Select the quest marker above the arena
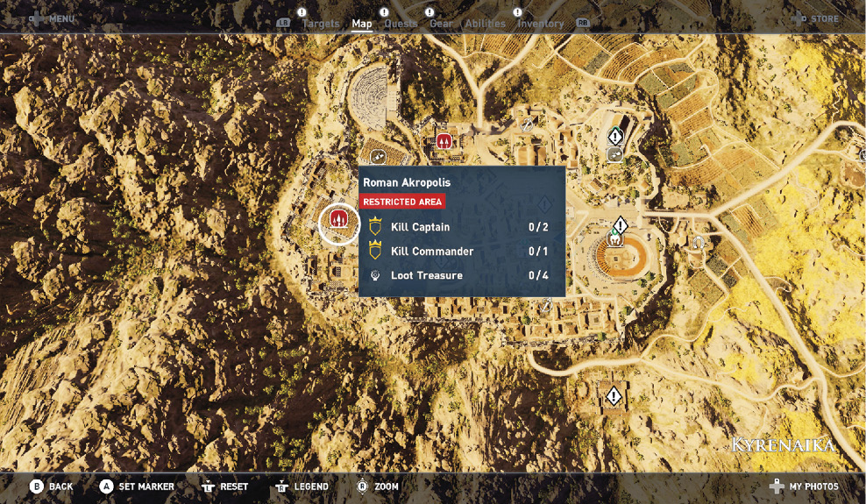Viewport: 866px width, 504px height. tap(621, 224)
